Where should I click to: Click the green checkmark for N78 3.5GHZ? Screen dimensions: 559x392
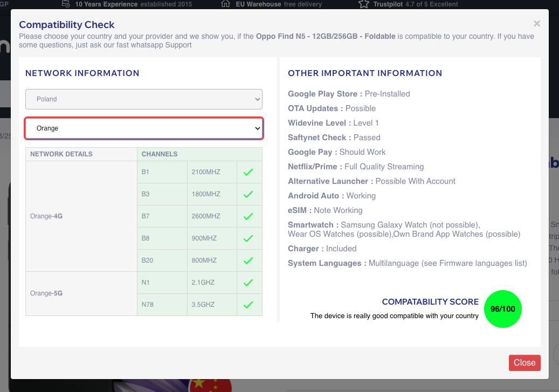point(248,305)
